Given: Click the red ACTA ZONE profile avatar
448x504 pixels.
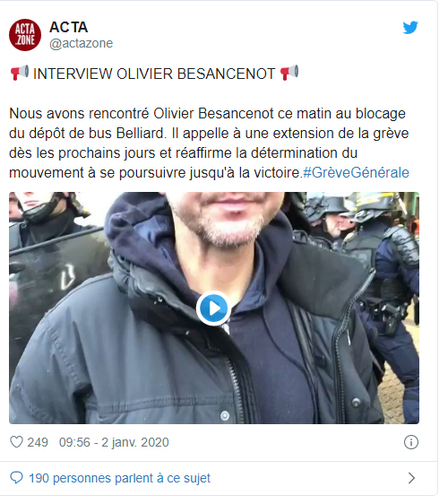Looking at the screenshot, I should 25,35.
